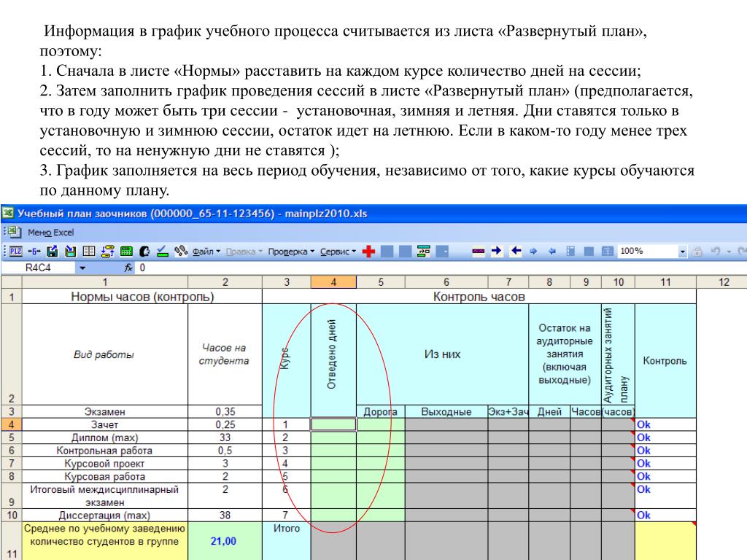Open the Файл dropdown menu
The image size is (747, 560).
206,252
